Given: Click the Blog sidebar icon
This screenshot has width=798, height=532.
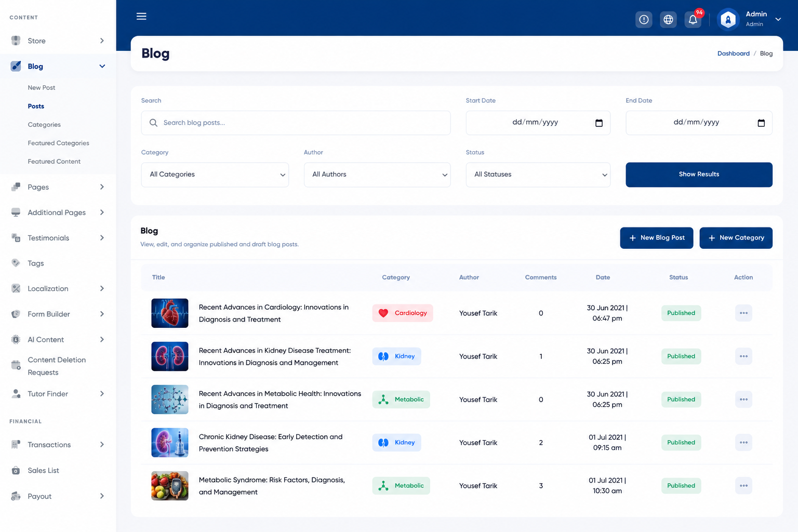Looking at the screenshot, I should (16, 66).
